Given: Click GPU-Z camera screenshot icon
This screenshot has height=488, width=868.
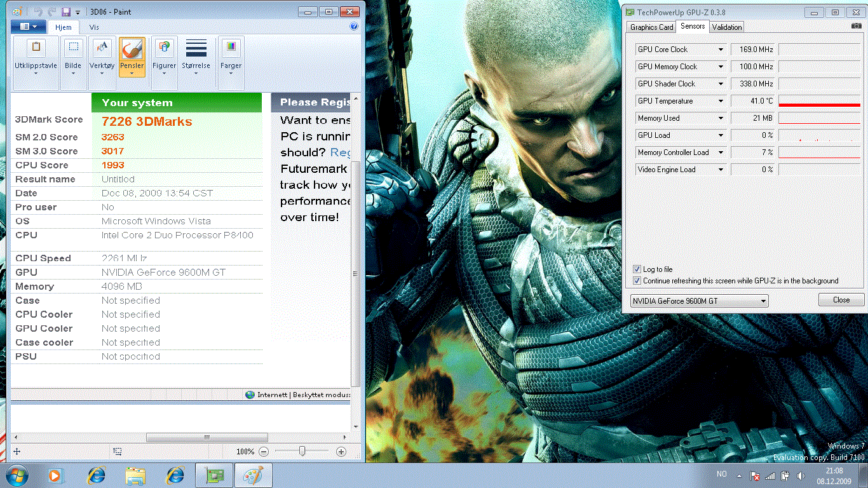Looking at the screenshot, I should click(x=857, y=26).
